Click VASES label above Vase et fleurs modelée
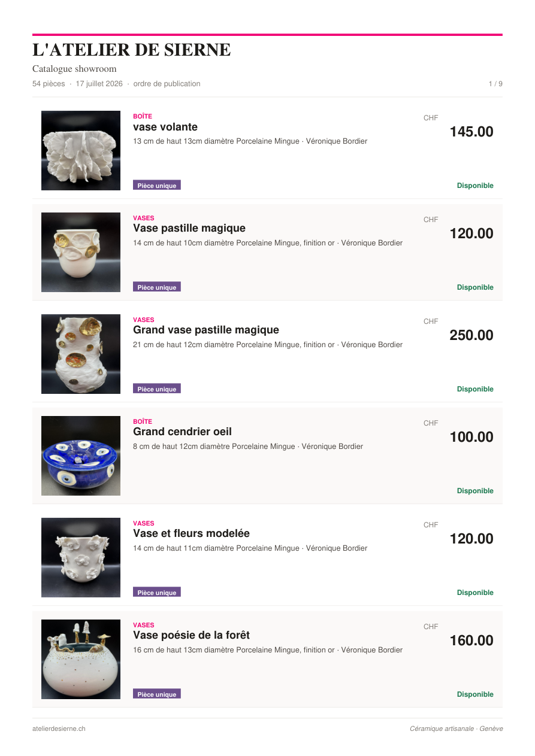 (x=144, y=523)
